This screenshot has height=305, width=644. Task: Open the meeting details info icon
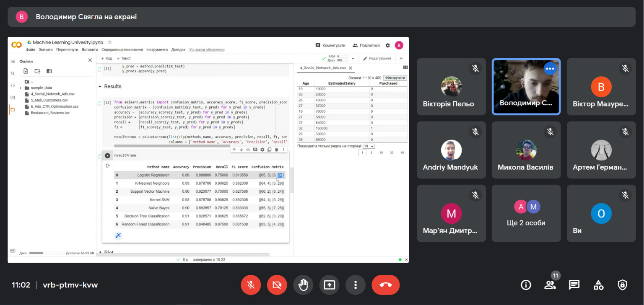[x=526, y=285]
